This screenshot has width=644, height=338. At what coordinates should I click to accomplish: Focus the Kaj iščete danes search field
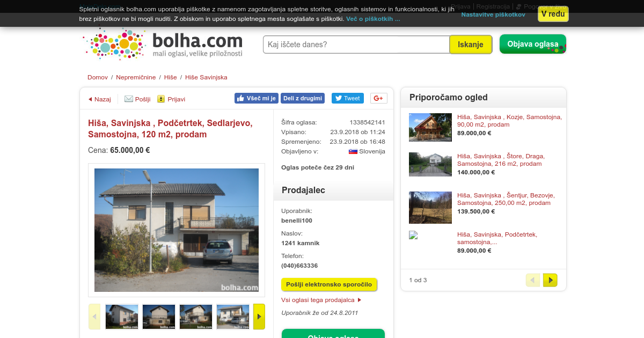click(356, 45)
